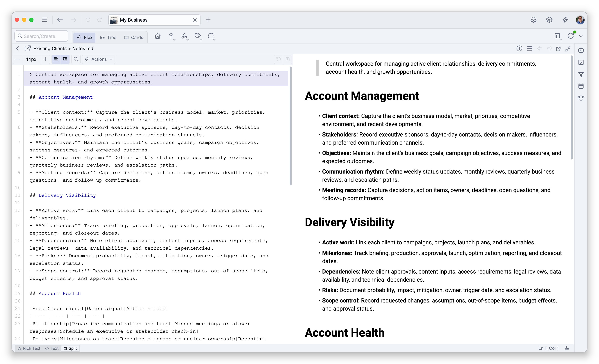Viewport: 599px width, 364px height.
Task: Search within the note using the magnifier icon
Action: (x=76, y=59)
